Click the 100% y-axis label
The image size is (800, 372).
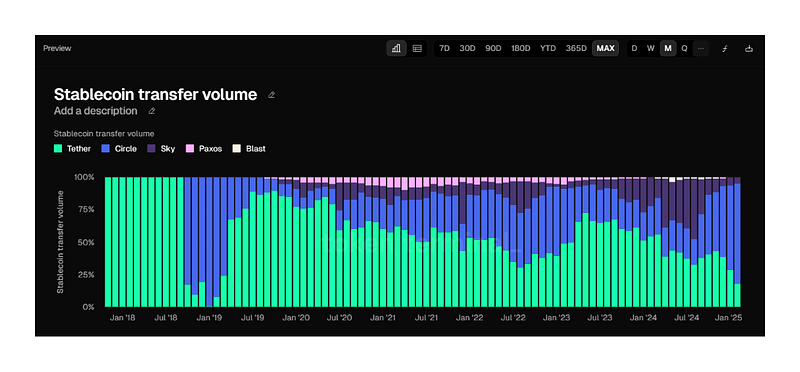click(x=84, y=177)
